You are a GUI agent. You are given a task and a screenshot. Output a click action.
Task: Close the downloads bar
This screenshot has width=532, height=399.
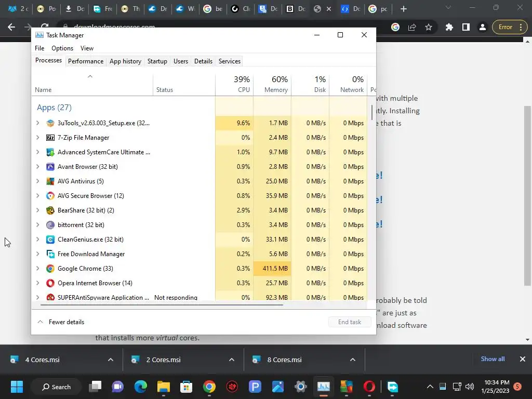coord(523,359)
